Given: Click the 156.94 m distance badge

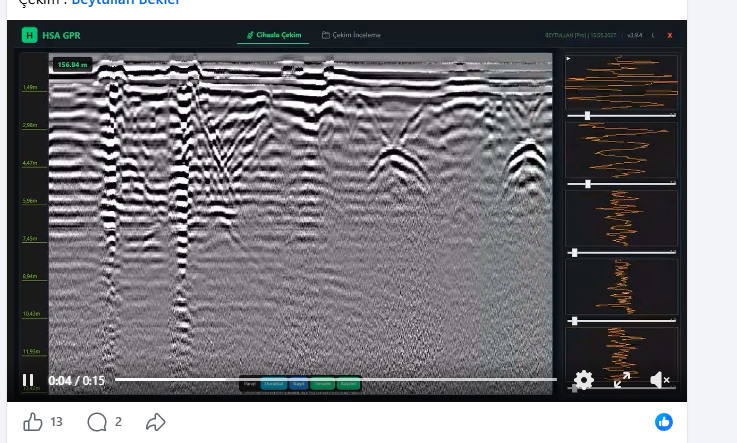Looking at the screenshot, I should coord(72,65).
